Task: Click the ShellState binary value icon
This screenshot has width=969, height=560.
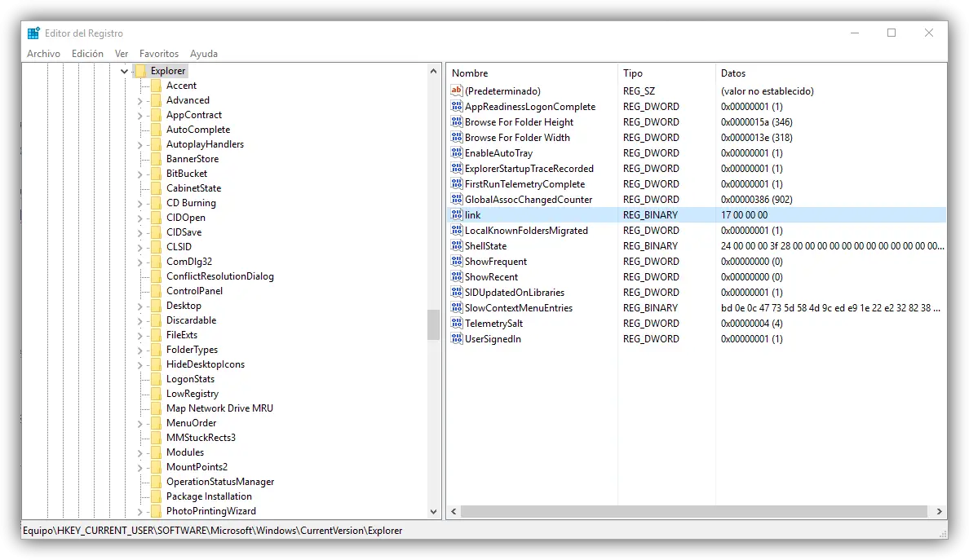Action: point(457,245)
